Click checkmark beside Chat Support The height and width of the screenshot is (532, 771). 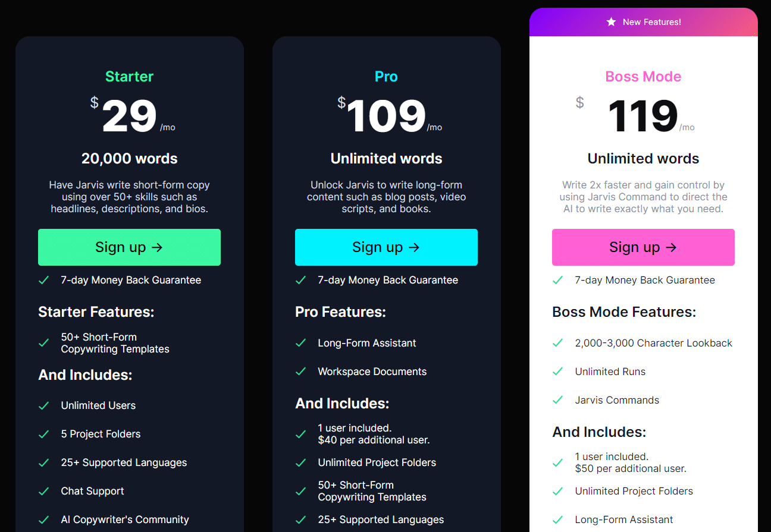tap(43, 491)
